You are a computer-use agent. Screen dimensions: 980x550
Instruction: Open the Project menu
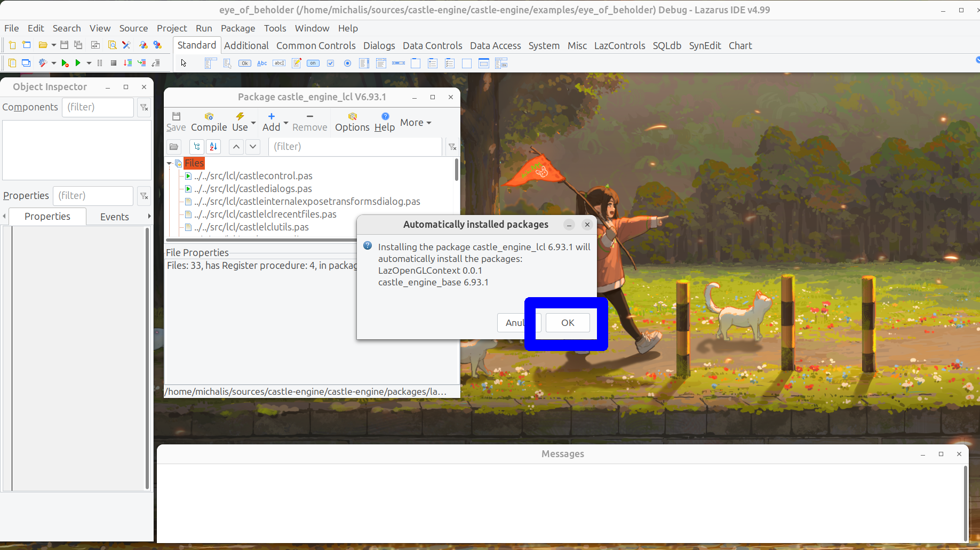[172, 28]
